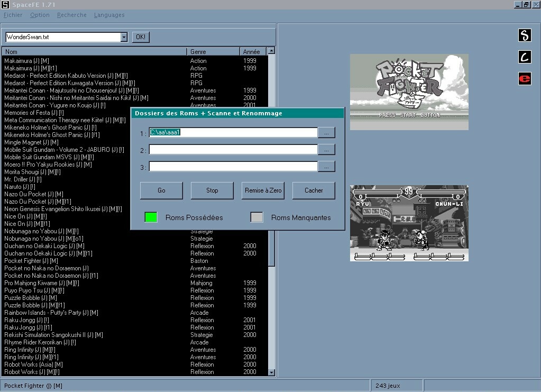Click the green Roms Possédées color swatch
The width and height of the screenshot is (541, 392).
point(151,217)
